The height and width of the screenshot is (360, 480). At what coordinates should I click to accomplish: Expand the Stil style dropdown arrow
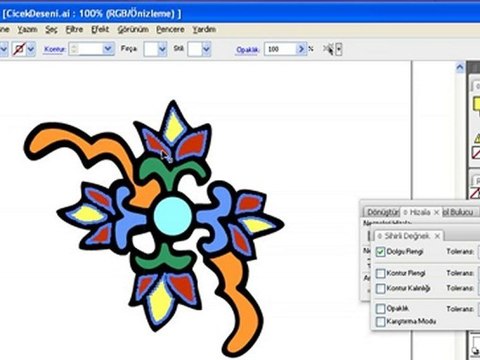(206, 49)
